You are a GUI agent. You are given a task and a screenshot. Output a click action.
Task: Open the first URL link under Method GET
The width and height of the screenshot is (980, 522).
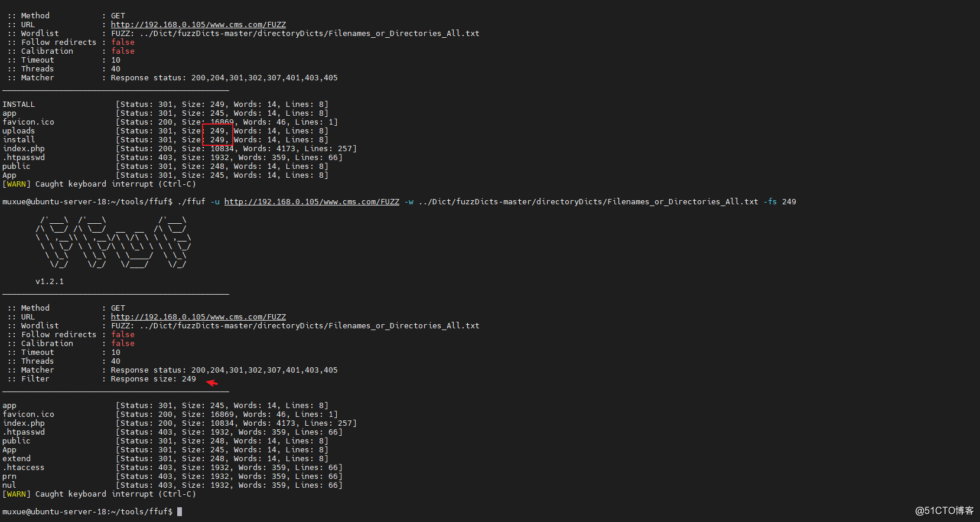[198, 25]
